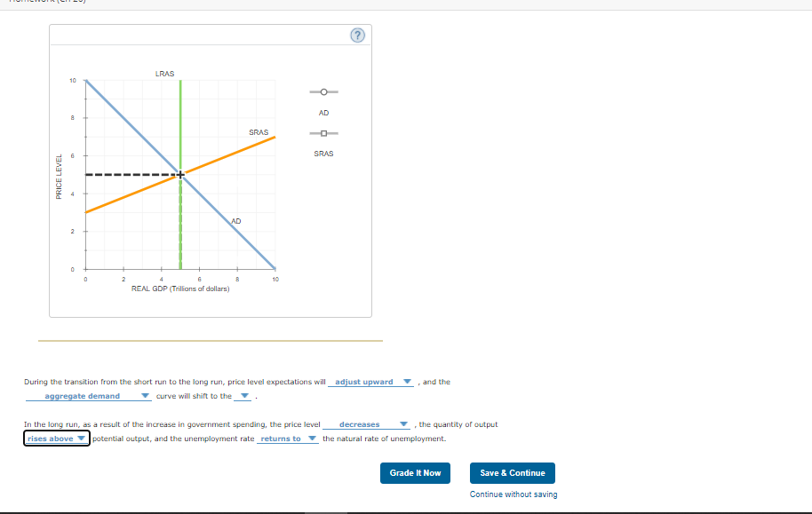Open the 'adjust upward' answer dropdown
The image size is (812, 514).
coord(370,382)
